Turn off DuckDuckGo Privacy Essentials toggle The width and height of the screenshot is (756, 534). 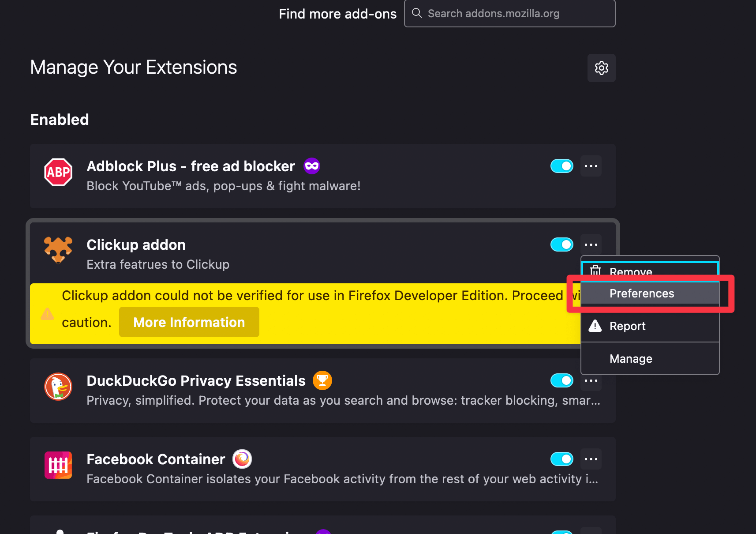562,380
